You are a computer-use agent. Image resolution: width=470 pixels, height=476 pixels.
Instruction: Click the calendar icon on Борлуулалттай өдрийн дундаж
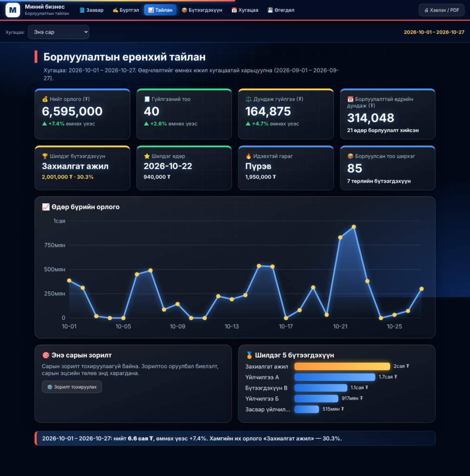[x=351, y=99]
